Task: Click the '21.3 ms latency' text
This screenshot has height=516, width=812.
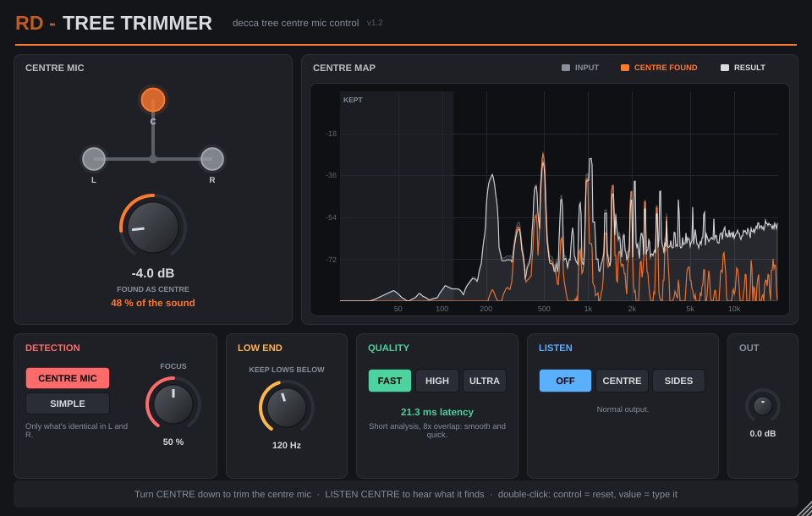Action: 437,412
